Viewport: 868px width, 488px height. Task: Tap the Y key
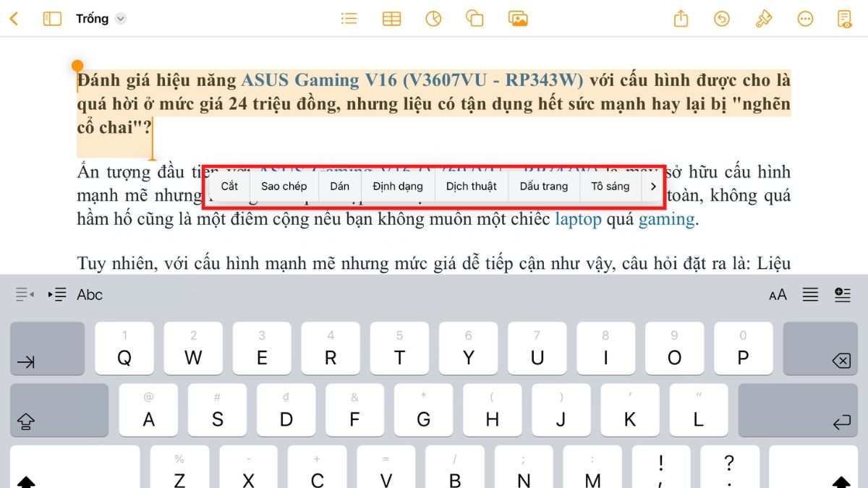(468, 348)
